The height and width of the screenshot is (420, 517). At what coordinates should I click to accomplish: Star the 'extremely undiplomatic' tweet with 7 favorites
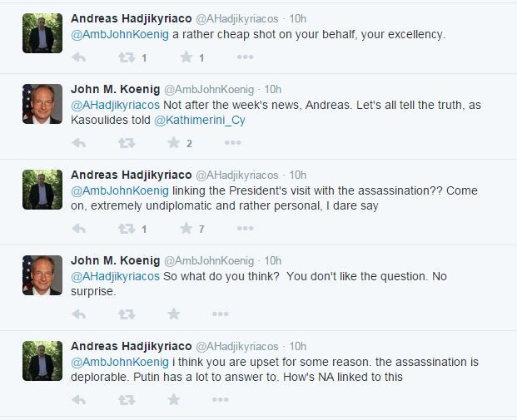tap(186, 229)
